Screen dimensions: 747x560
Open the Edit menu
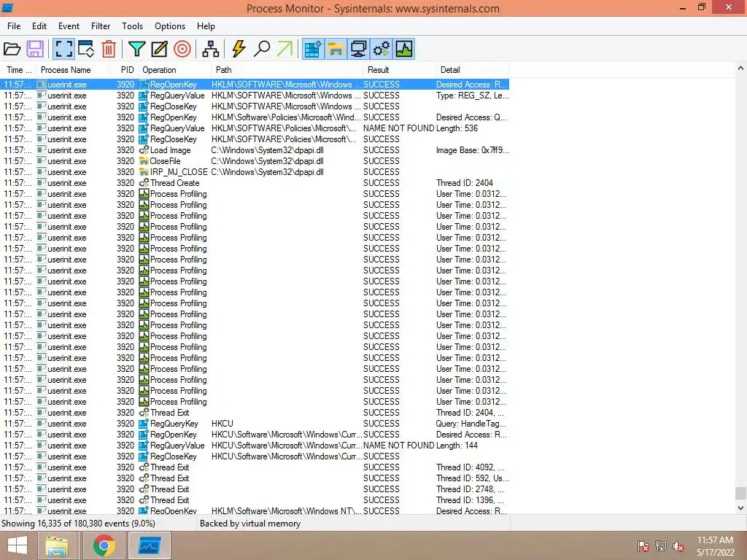(39, 26)
